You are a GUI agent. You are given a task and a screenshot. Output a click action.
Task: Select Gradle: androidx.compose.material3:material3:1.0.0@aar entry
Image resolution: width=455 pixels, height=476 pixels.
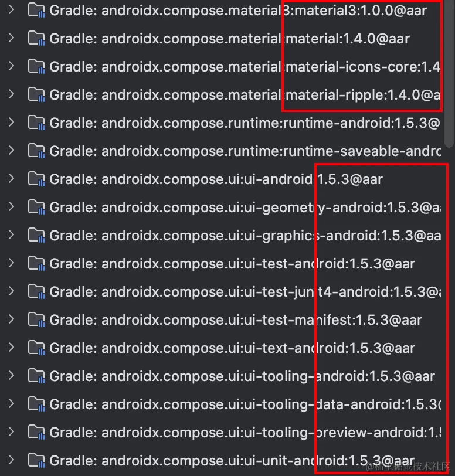coord(238,11)
